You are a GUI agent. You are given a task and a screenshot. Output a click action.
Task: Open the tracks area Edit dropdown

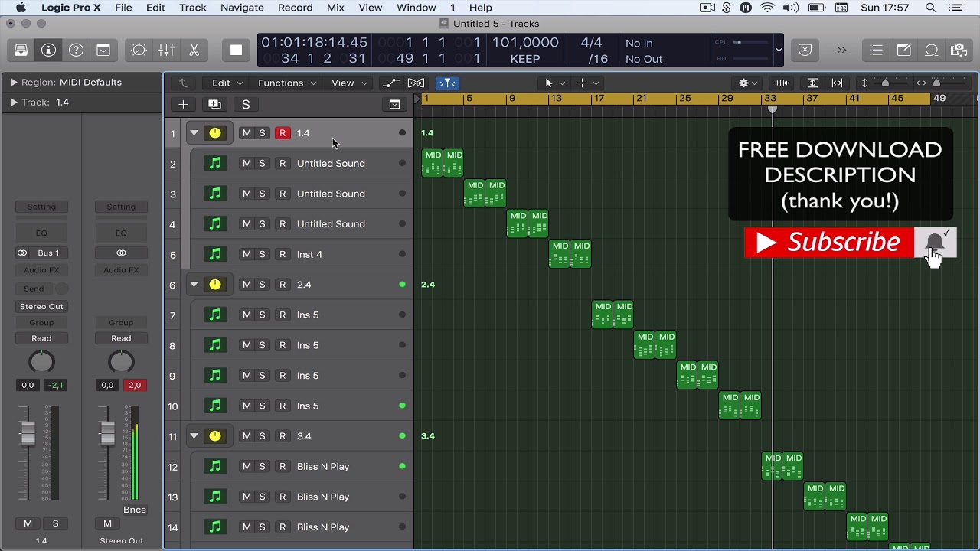coord(227,83)
